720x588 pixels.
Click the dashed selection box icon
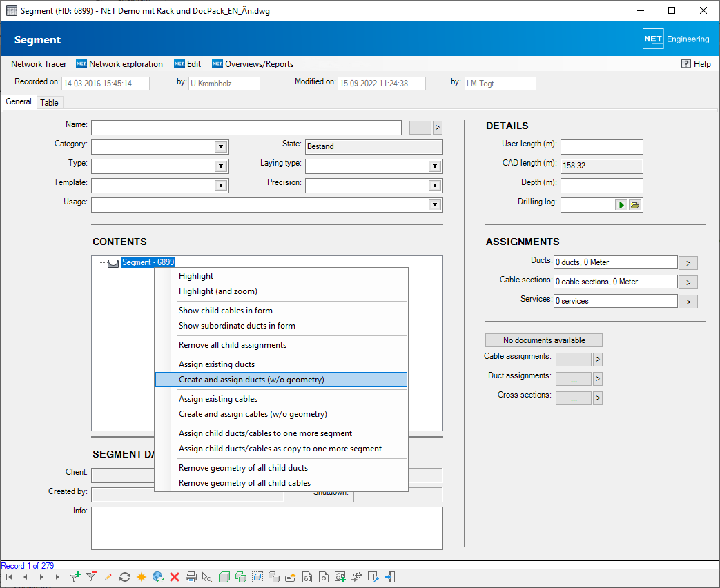[x=257, y=577]
